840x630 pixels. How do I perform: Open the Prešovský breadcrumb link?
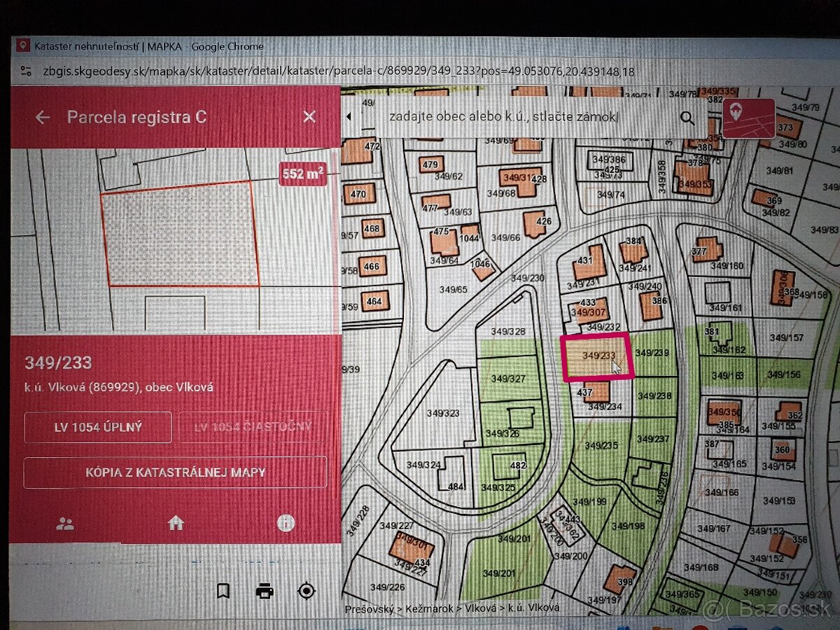(x=372, y=610)
